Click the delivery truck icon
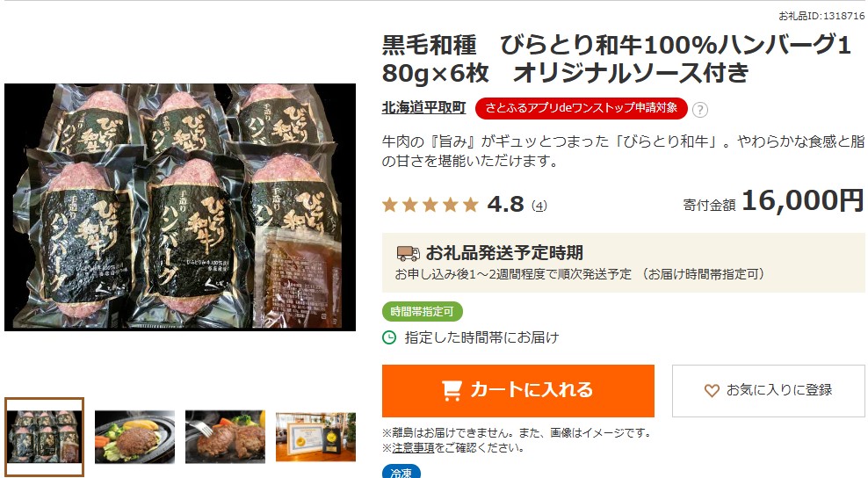This screenshot has width=868, height=478. (x=408, y=254)
